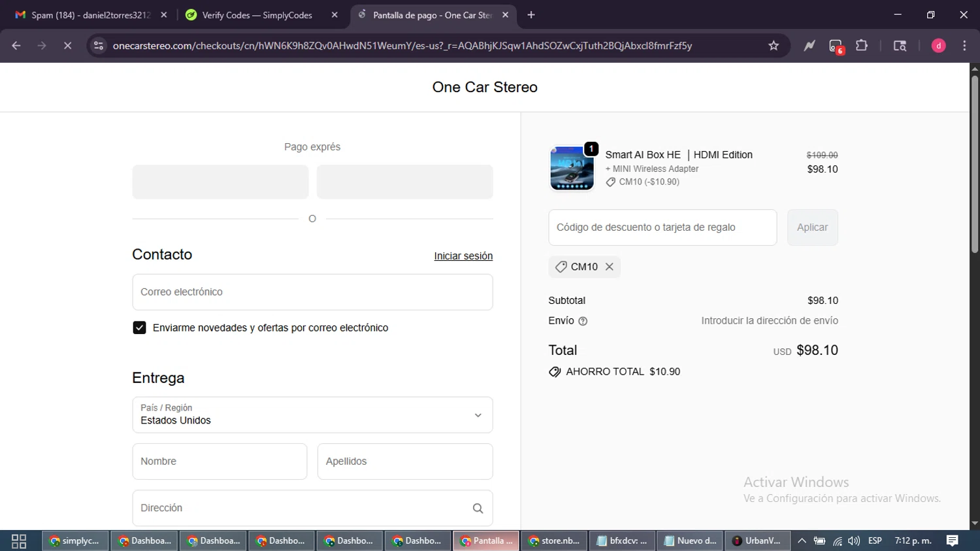Switch to Spam Gmail tab

[x=91, y=15]
